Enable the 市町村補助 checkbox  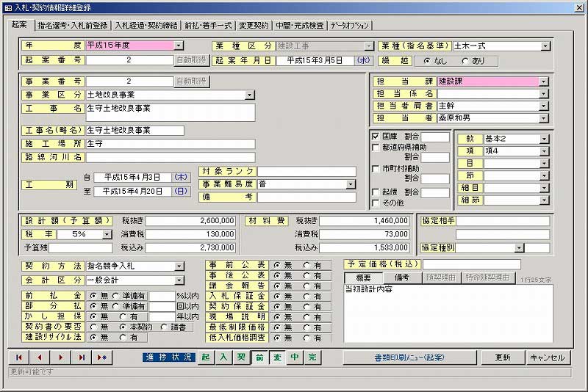pyautogui.click(x=376, y=169)
